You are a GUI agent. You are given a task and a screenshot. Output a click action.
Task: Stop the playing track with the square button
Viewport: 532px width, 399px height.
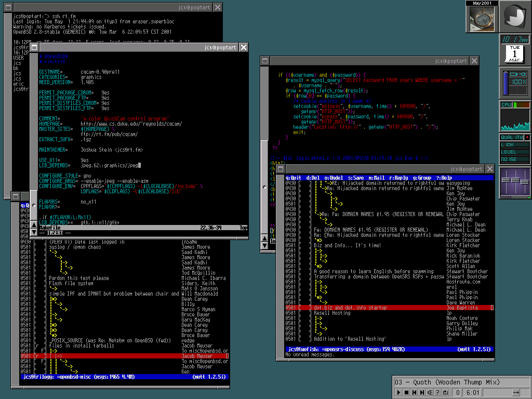pyautogui.click(x=407, y=392)
